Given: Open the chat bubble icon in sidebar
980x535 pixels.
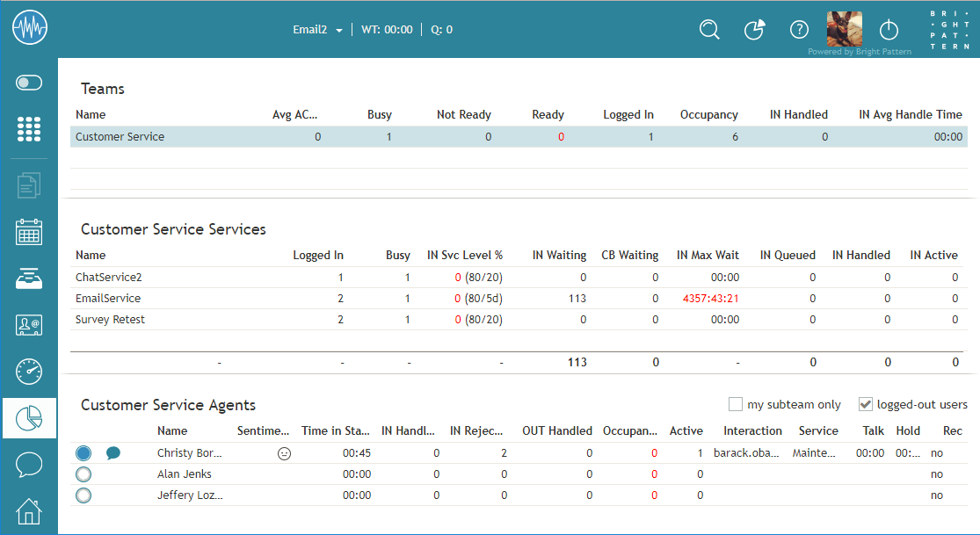Looking at the screenshot, I should click(29, 465).
